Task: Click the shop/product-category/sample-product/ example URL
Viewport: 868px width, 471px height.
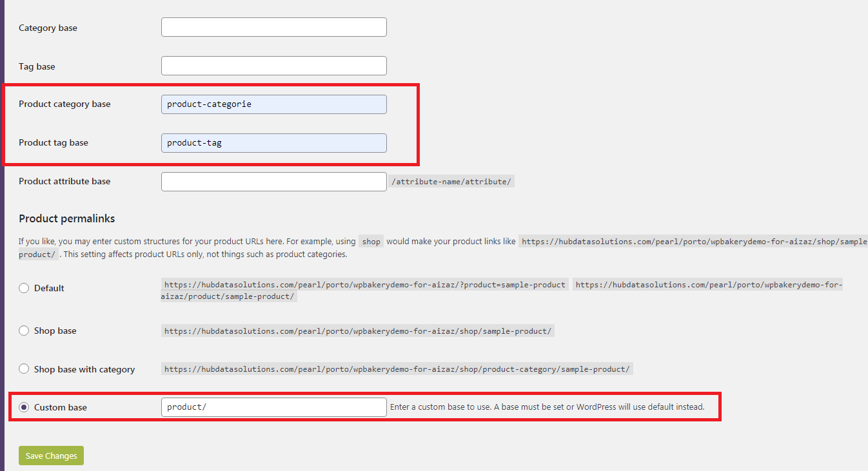Action: 397,369
